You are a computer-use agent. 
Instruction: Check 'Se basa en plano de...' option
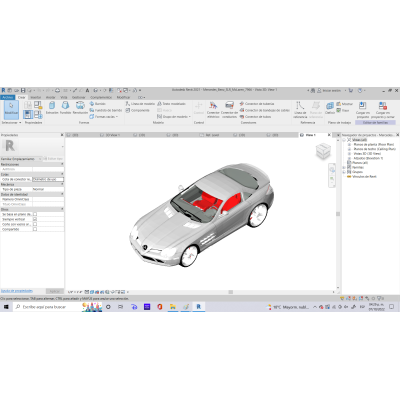35,214
